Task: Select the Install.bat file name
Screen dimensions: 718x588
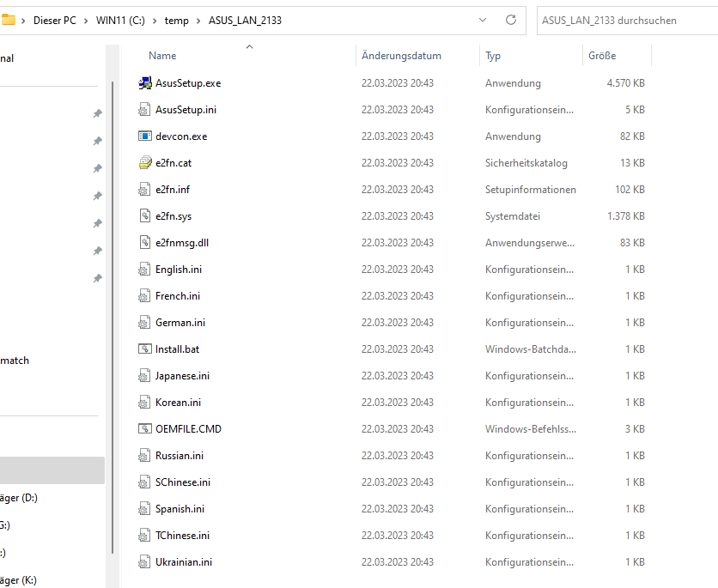Action: point(177,349)
